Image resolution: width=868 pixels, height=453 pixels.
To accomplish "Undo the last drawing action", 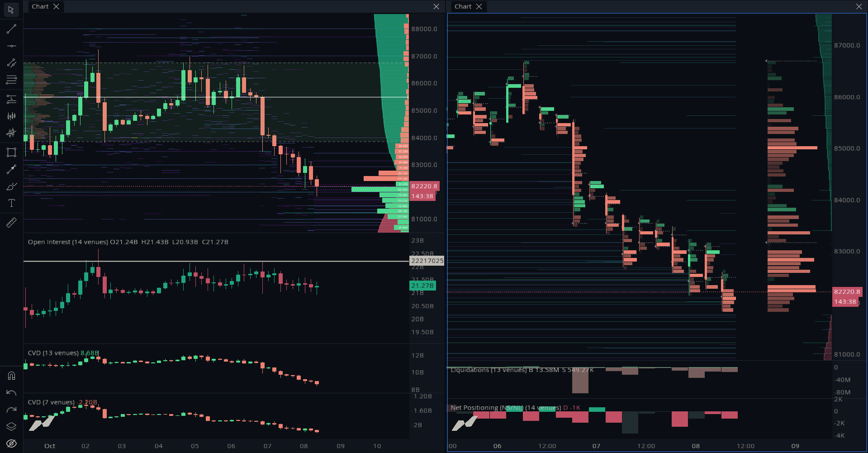I will [x=11, y=392].
